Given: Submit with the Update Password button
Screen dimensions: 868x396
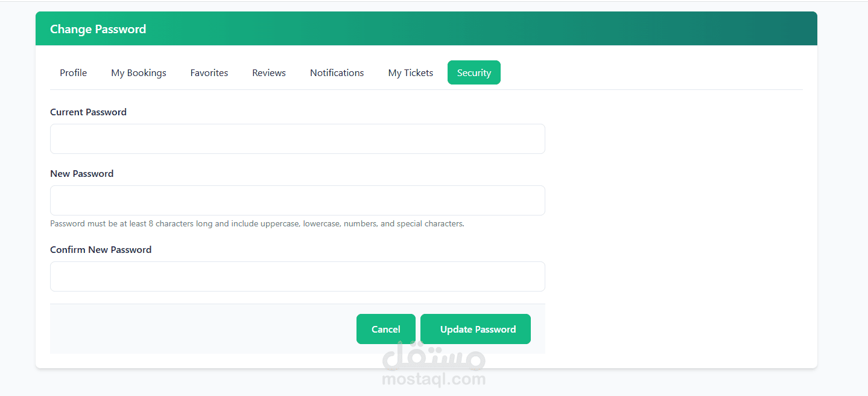Looking at the screenshot, I should click(x=475, y=329).
